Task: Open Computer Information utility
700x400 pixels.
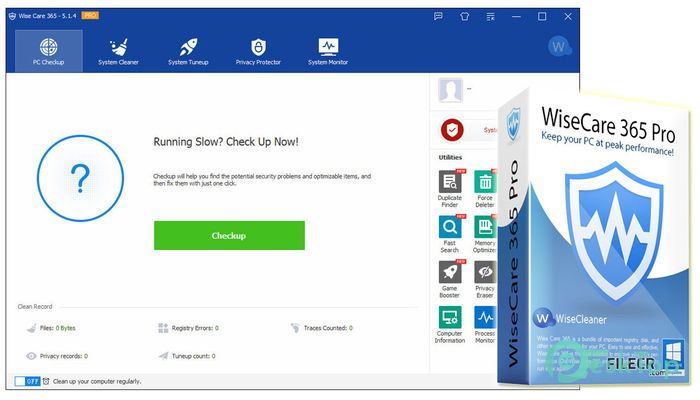Action: (450, 325)
